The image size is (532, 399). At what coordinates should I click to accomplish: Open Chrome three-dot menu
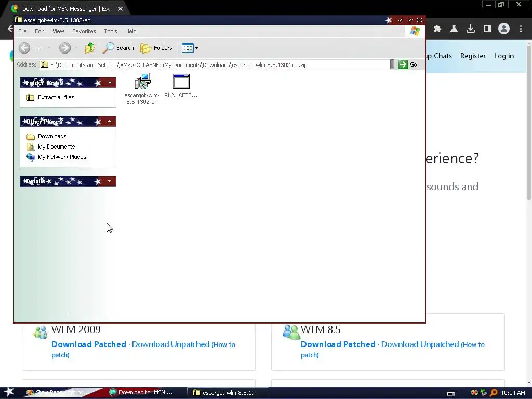(x=521, y=29)
